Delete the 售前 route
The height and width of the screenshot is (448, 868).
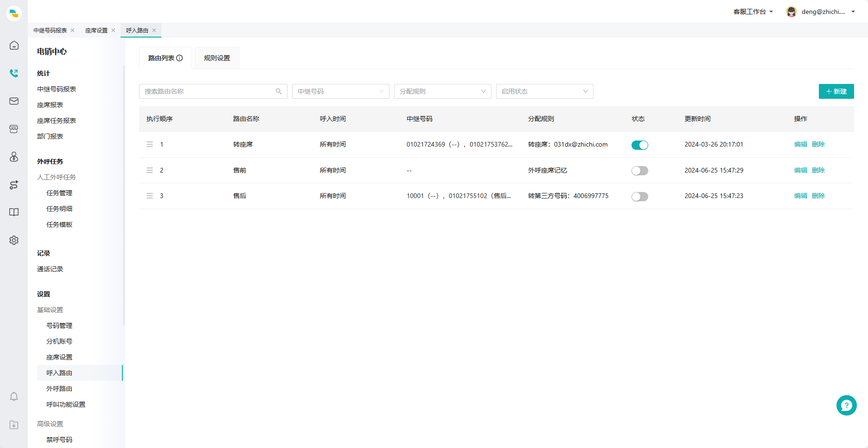[x=818, y=170]
